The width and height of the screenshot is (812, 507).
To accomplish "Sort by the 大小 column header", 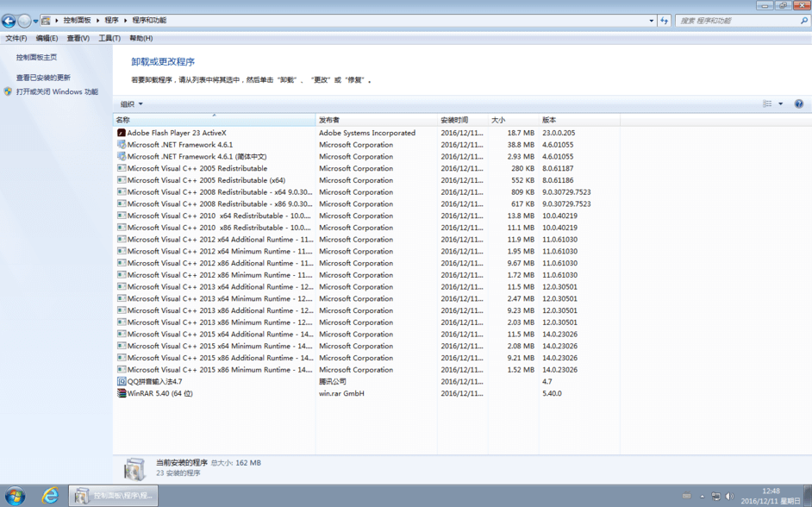I will (513, 120).
